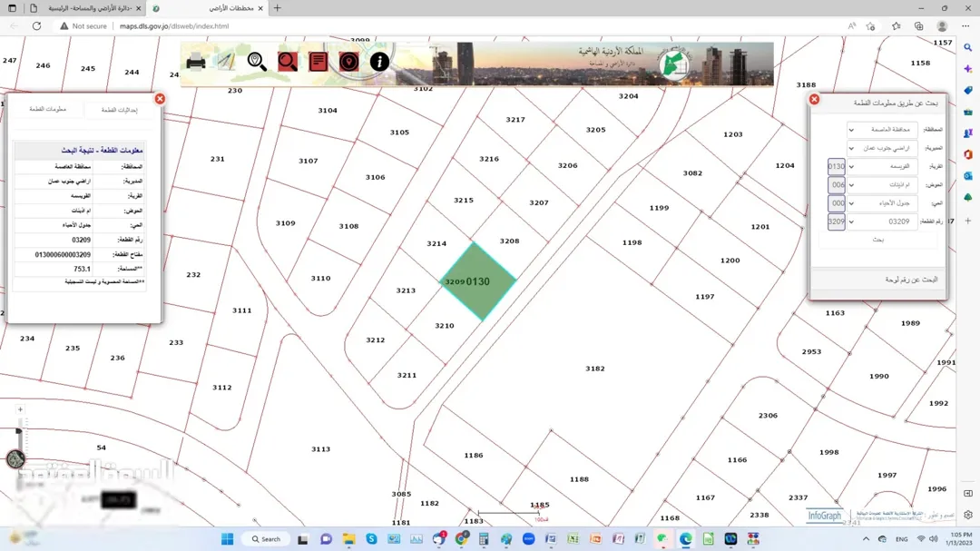Open the village (القرية) dropdown
The image size is (980, 551).
tap(882, 166)
